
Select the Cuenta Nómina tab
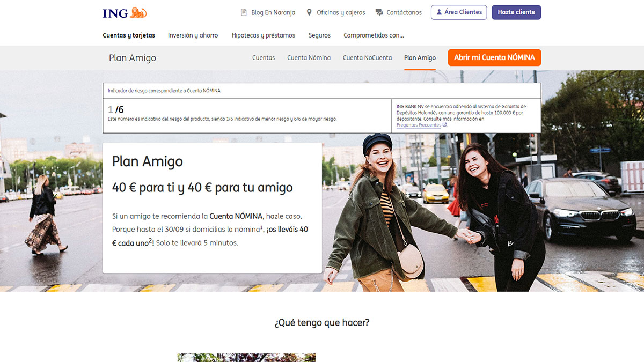309,58
